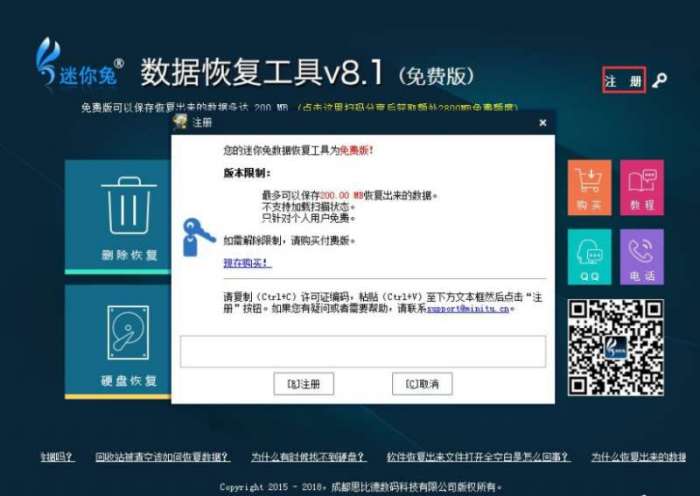The width and height of the screenshot is (700, 496).
Task: Open the 注册 button in the header
Action: (x=624, y=80)
